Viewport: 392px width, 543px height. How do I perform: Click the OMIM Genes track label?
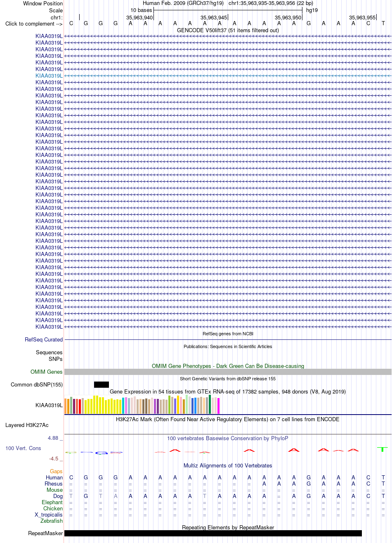coord(47,372)
